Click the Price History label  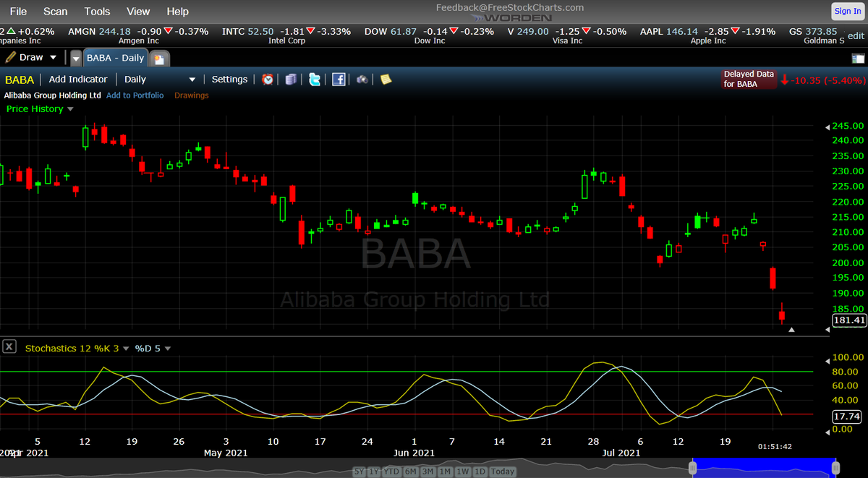35,109
